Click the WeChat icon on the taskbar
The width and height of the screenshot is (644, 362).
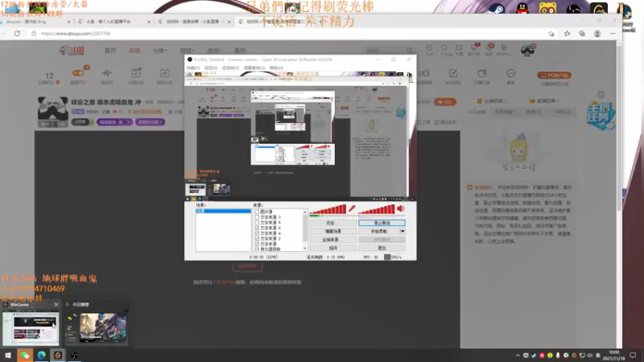coord(25,355)
